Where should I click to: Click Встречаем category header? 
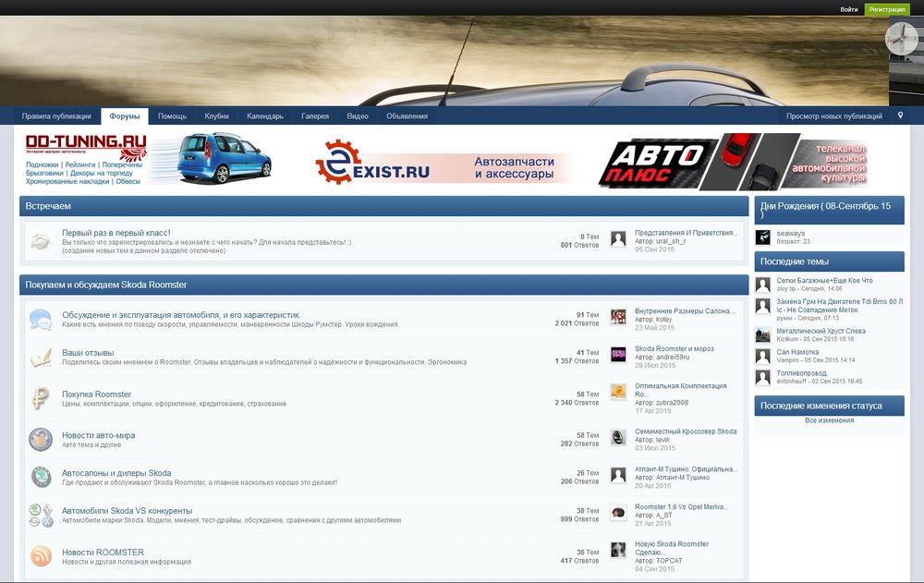(384, 206)
